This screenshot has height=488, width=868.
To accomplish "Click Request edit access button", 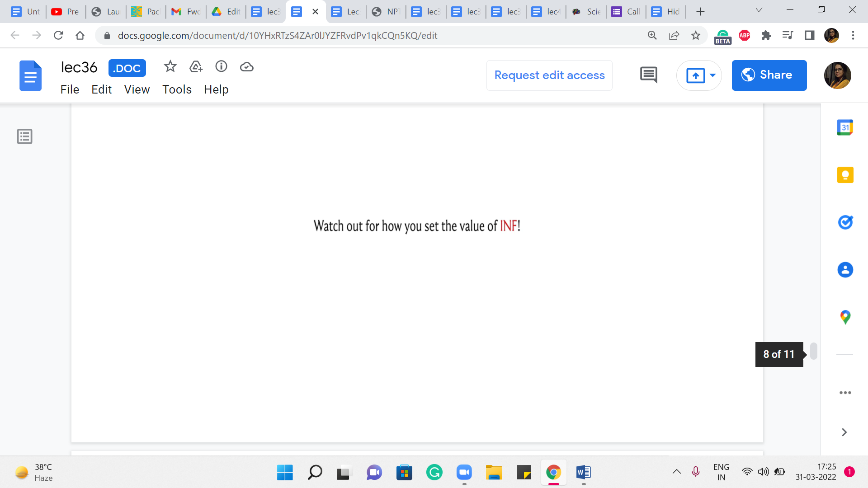I will 549,75.
